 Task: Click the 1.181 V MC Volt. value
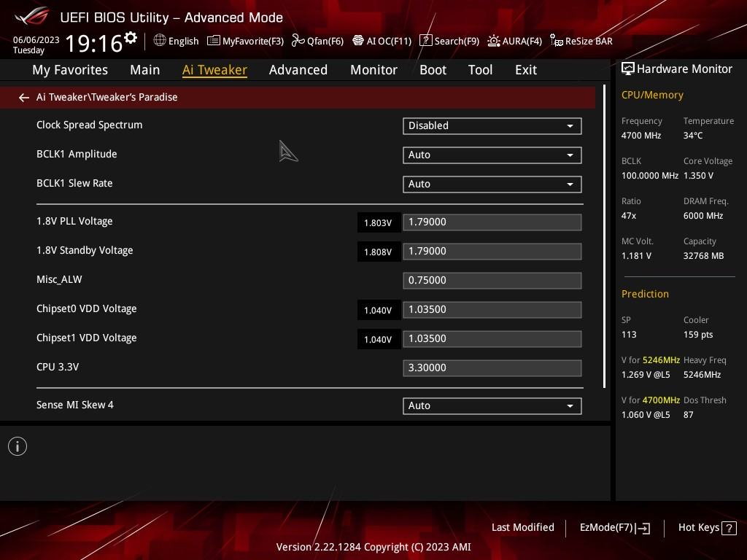point(636,256)
